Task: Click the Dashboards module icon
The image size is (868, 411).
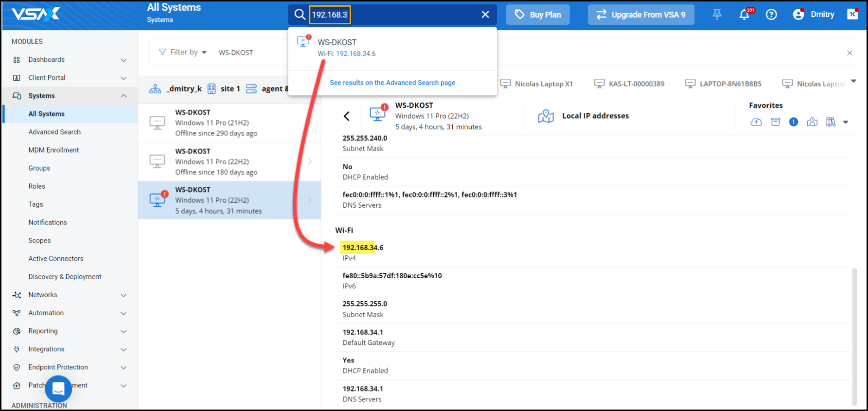Action: [17, 60]
